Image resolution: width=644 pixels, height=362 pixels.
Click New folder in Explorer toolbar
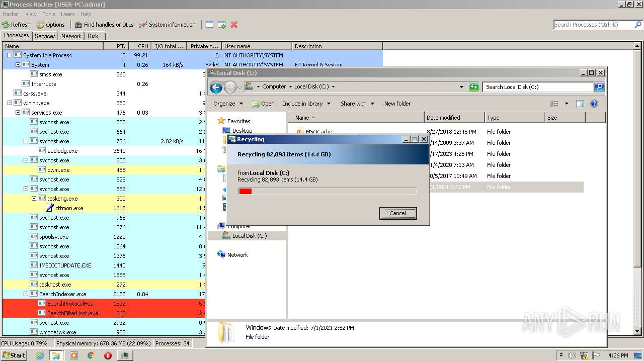[x=397, y=104]
